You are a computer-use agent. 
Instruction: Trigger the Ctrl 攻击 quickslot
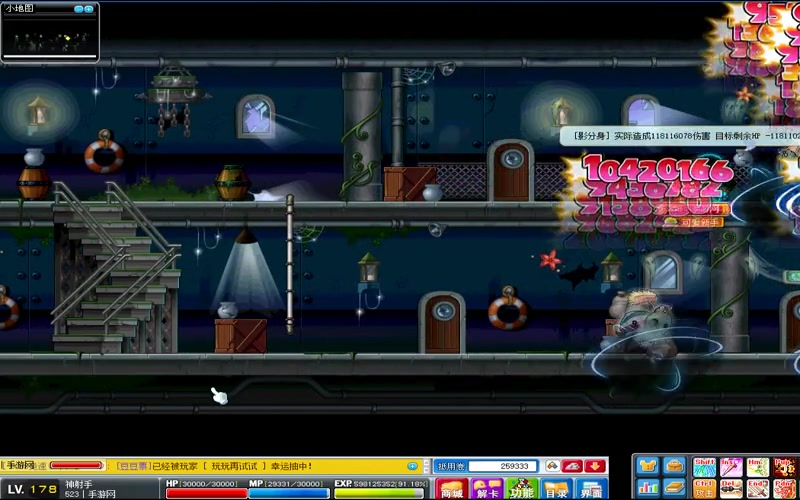[x=704, y=489]
